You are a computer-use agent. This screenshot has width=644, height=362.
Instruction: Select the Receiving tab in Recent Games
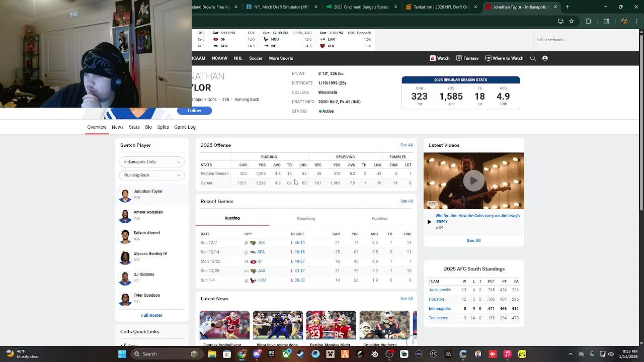click(x=306, y=218)
